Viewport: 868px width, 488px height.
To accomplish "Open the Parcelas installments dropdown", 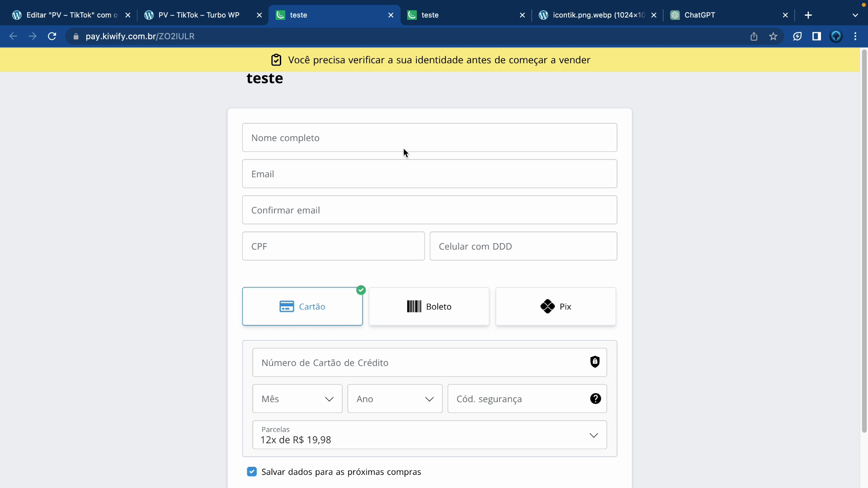I will point(429,435).
